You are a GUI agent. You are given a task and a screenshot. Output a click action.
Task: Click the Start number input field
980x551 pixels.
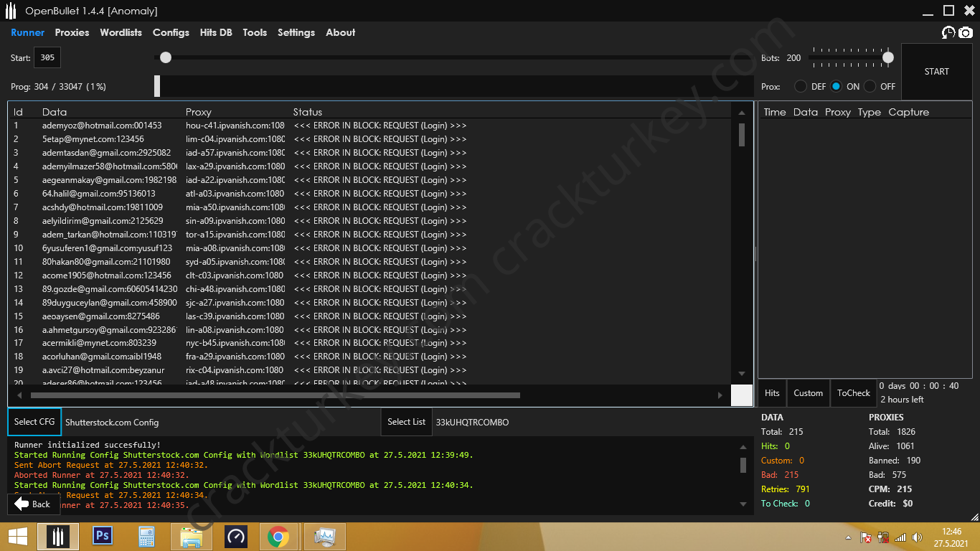(47, 58)
